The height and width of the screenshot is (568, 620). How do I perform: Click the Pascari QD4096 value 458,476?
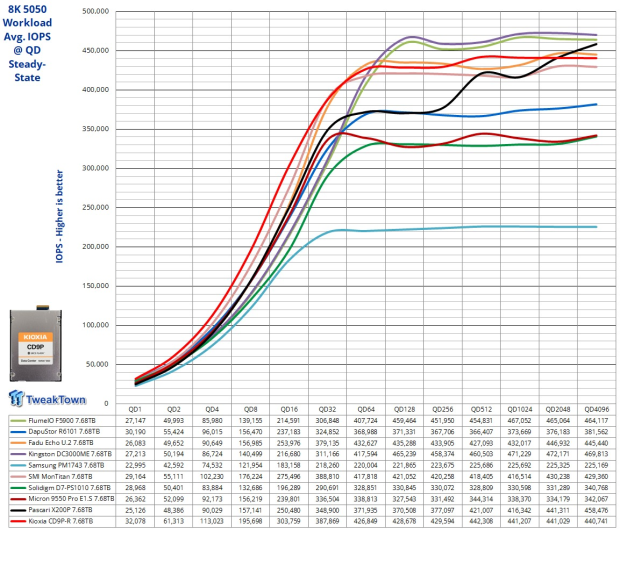pos(597,510)
